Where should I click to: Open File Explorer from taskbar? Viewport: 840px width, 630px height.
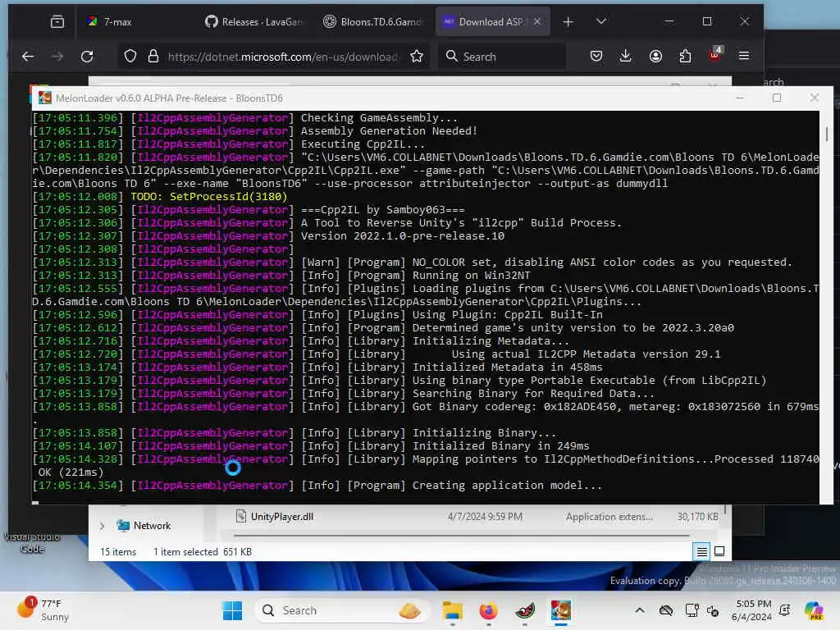pyautogui.click(x=453, y=610)
